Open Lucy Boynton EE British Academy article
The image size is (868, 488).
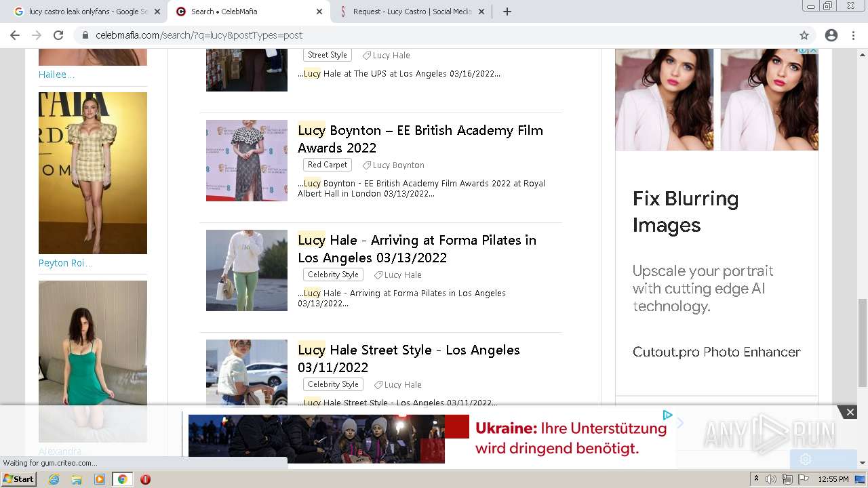pyautogui.click(x=420, y=139)
